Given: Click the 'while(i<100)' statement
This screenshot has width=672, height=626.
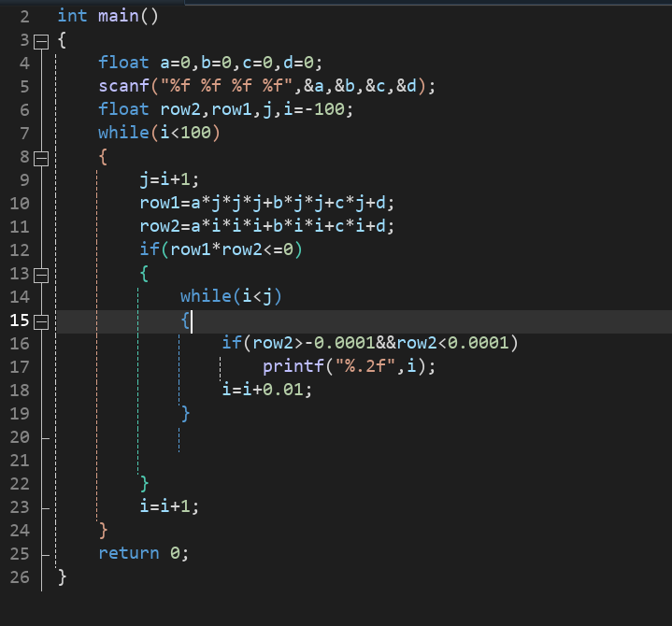Looking at the screenshot, I should [x=159, y=133].
